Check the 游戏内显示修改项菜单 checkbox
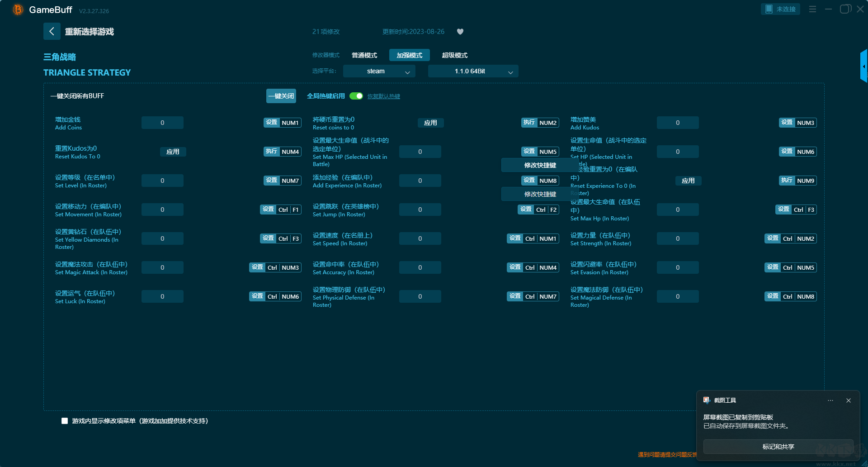868x467 pixels. pos(65,421)
